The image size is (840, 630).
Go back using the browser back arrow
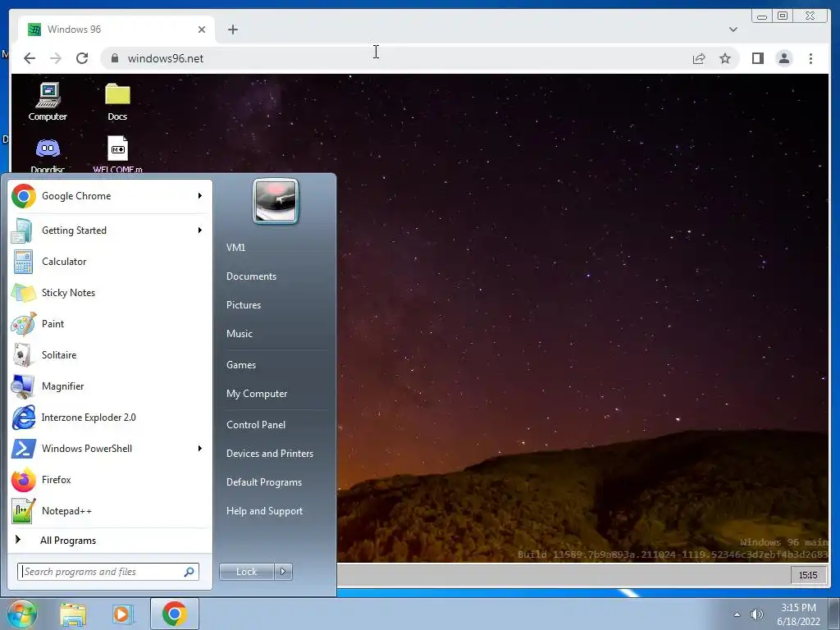30,58
